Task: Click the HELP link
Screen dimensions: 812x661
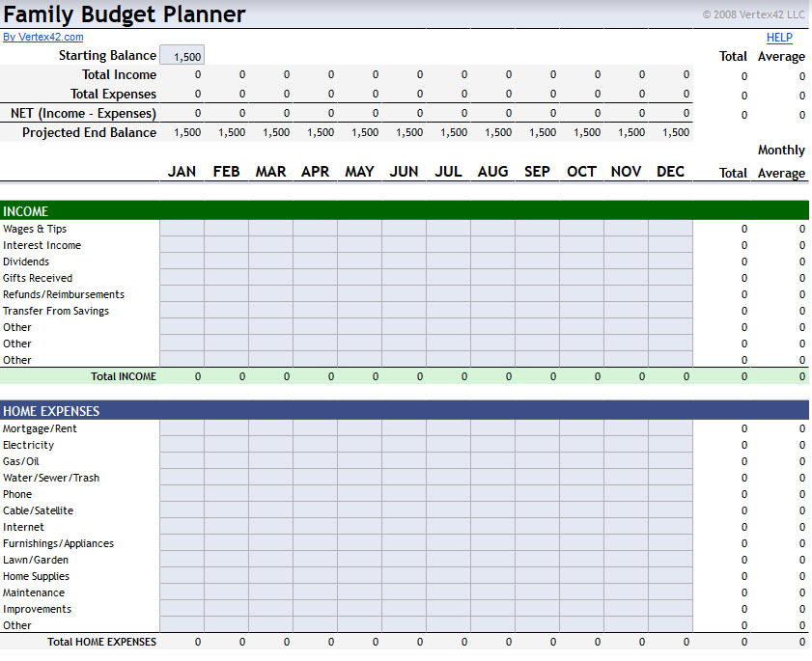Action: coord(779,38)
